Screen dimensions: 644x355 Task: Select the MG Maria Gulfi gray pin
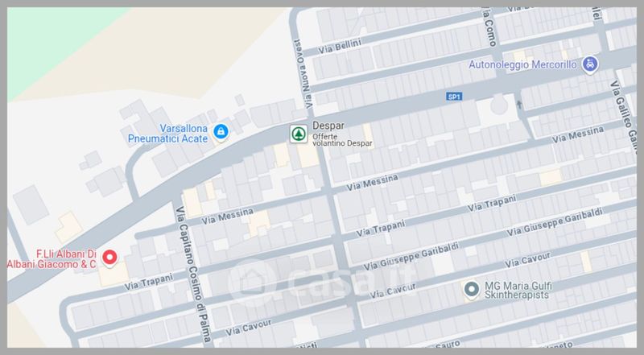click(472, 290)
